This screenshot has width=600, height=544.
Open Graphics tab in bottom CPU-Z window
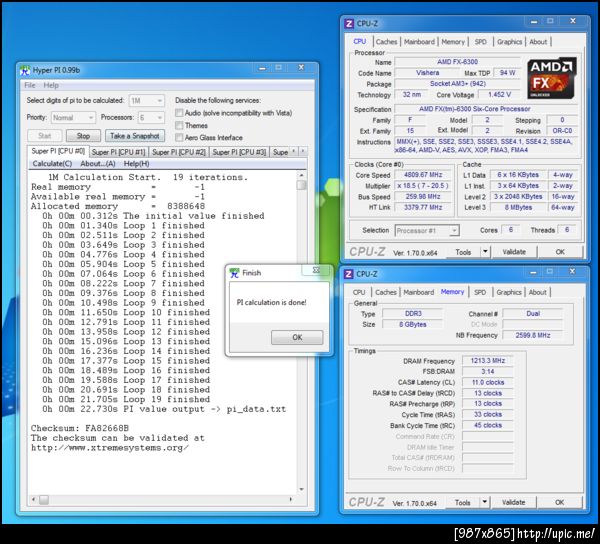pos(509,292)
